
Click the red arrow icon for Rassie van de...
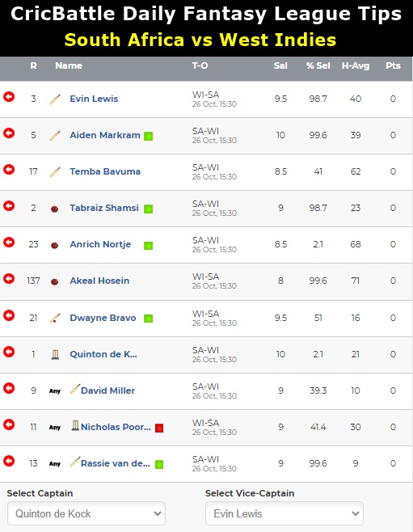click(9, 461)
